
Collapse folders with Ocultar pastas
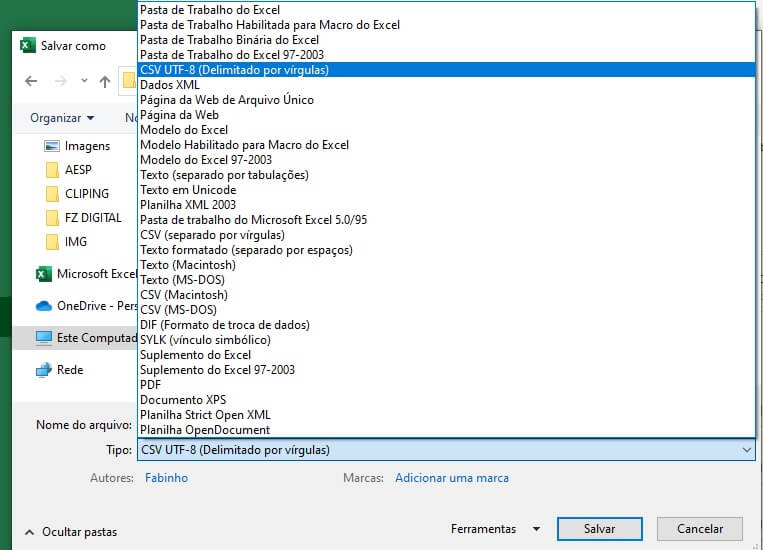coord(71,532)
